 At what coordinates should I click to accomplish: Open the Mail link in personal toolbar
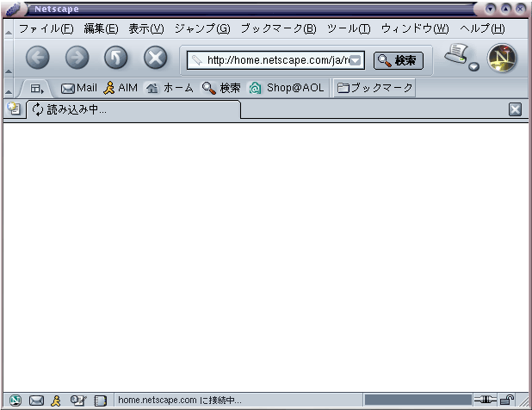tap(78, 88)
